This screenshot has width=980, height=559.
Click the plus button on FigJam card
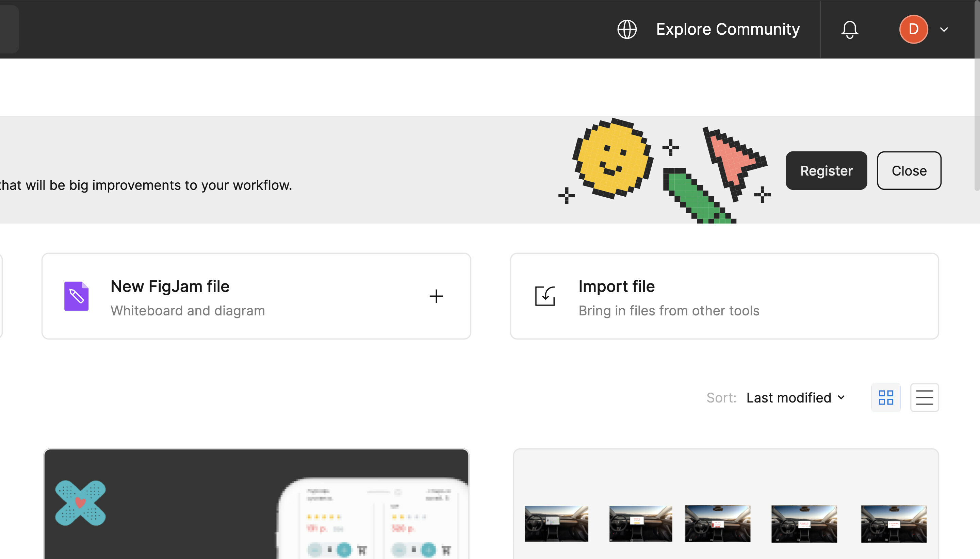[x=436, y=296]
